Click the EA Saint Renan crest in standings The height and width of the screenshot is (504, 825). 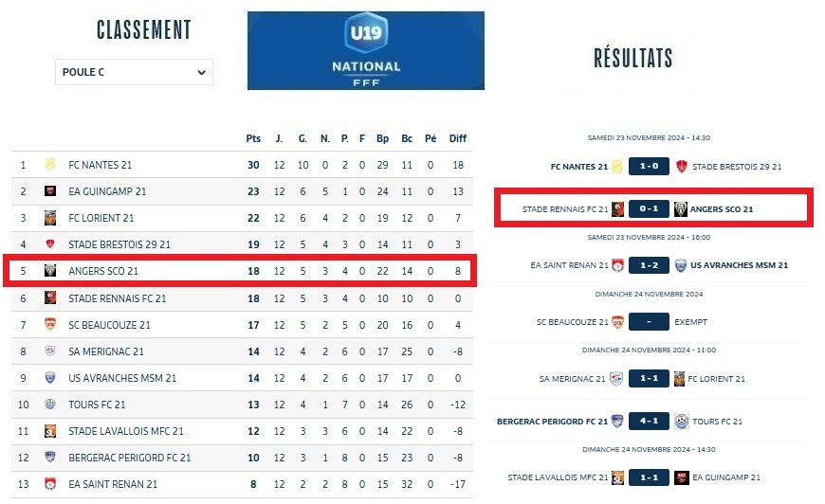(x=50, y=484)
